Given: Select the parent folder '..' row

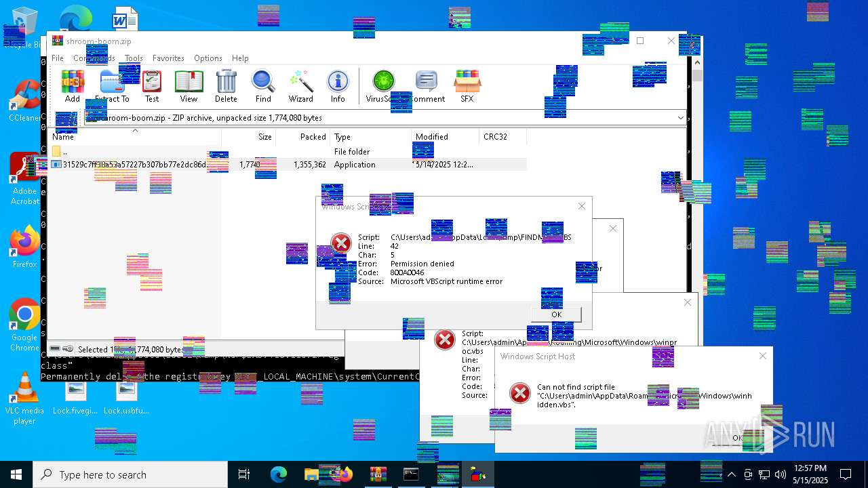Looking at the screenshot, I should [x=288, y=152].
